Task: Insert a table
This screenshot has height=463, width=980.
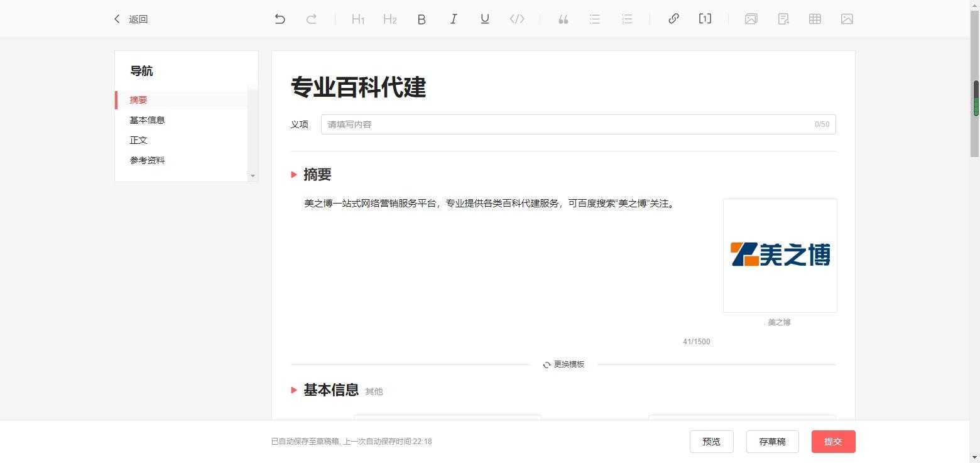Action: [815, 19]
